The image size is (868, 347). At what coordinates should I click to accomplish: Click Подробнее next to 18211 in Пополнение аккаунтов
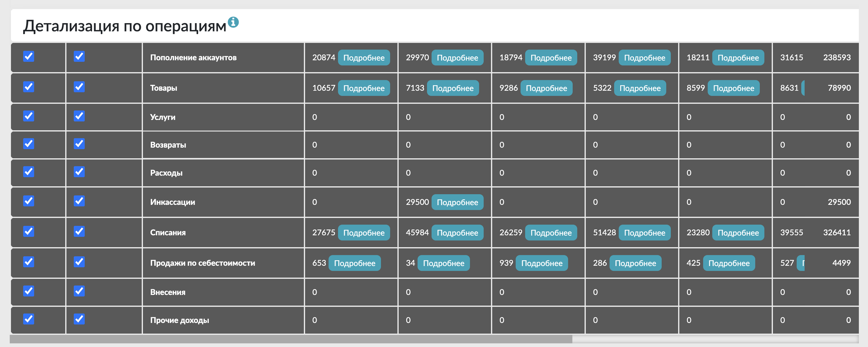(738, 58)
